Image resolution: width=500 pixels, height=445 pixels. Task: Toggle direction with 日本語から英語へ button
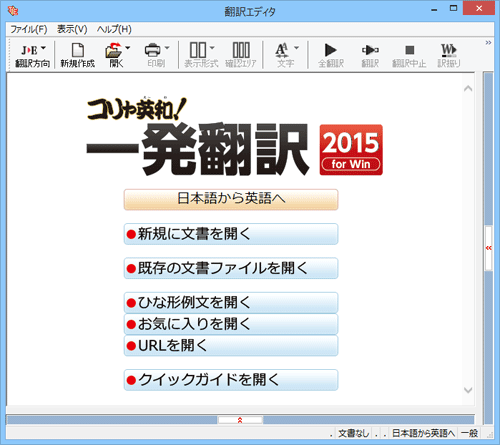coord(231,199)
